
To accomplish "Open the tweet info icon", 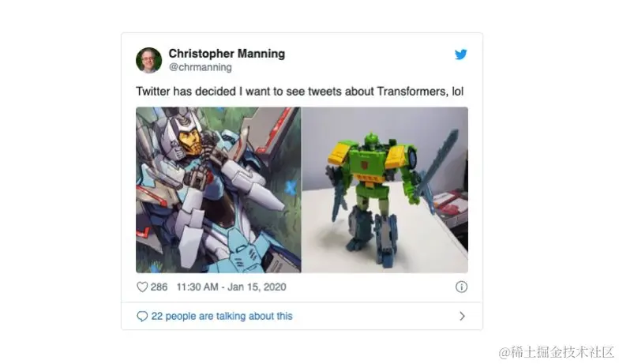I will coord(461,287).
